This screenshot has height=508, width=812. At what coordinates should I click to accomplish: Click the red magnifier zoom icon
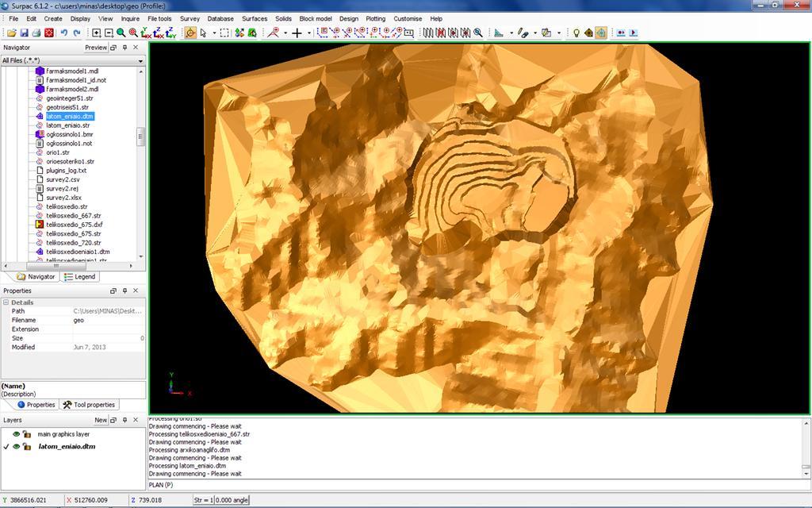(133, 33)
